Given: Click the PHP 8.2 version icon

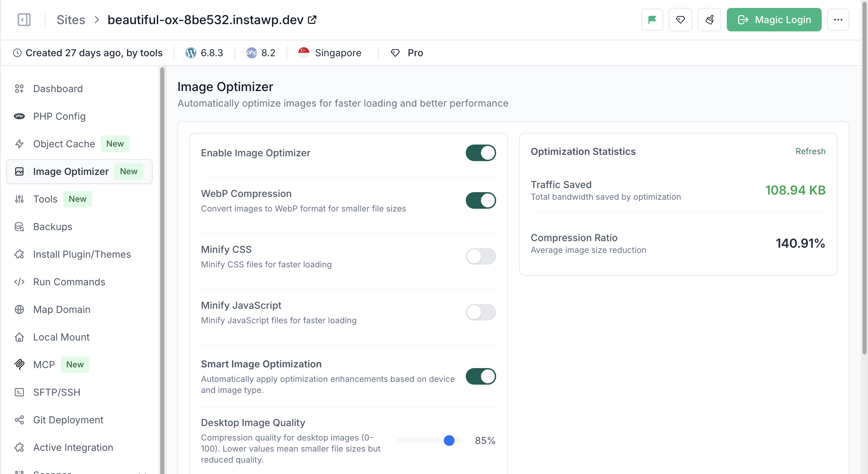Looking at the screenshot, I should coord(251,53).
